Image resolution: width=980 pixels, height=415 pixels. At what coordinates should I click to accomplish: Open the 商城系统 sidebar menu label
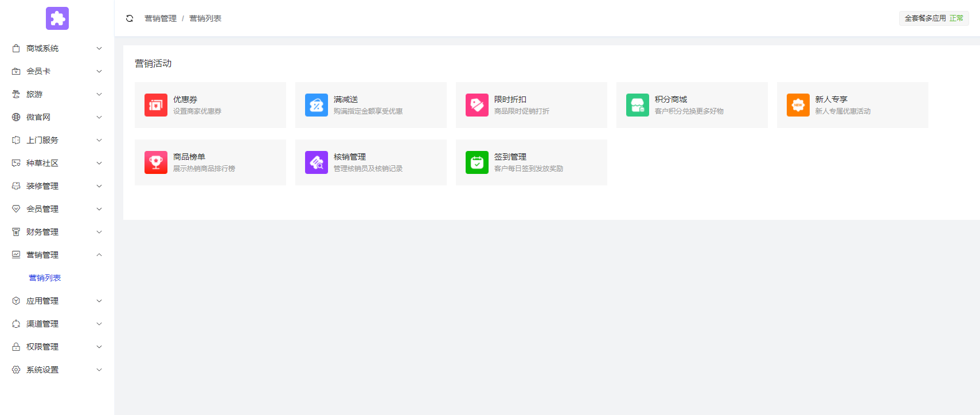42,48
